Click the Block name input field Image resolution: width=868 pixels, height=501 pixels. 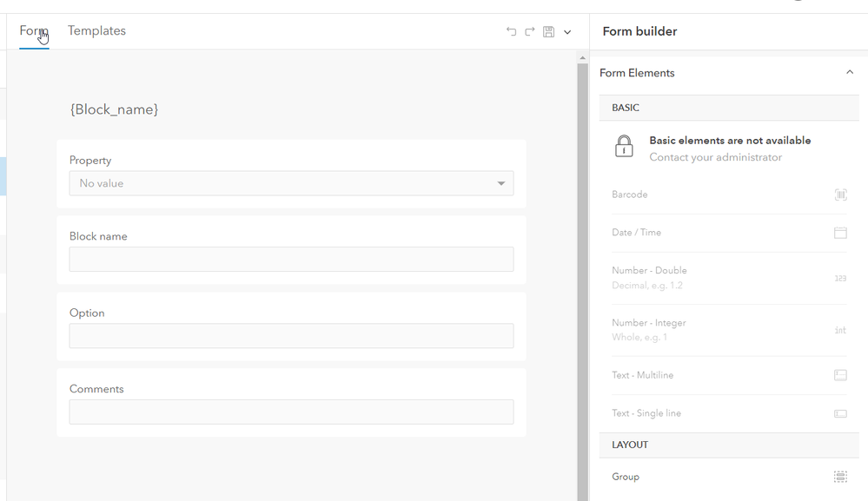click(x=291, y=260)
